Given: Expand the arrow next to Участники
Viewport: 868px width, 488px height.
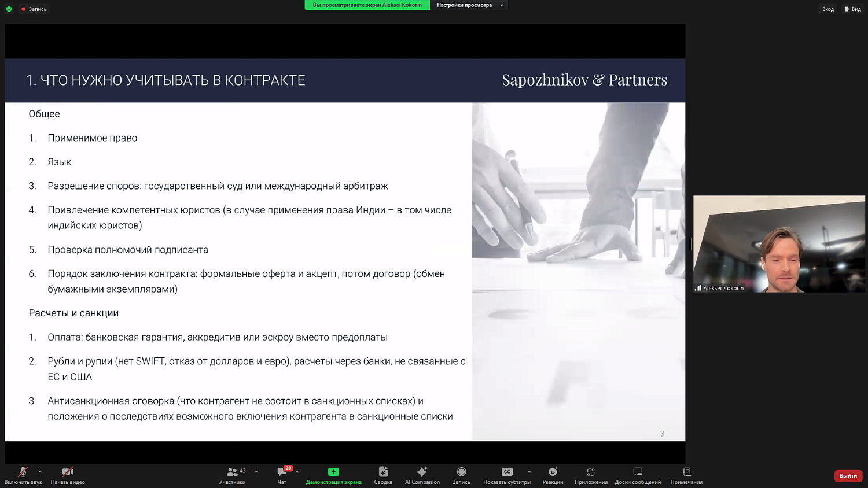Looking at the screenshot, I should (256, 472).
